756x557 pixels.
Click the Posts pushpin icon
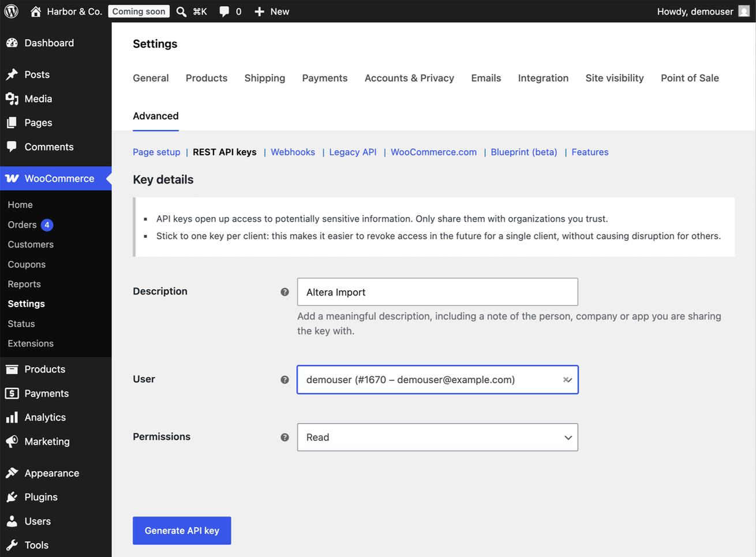point(12,74)
